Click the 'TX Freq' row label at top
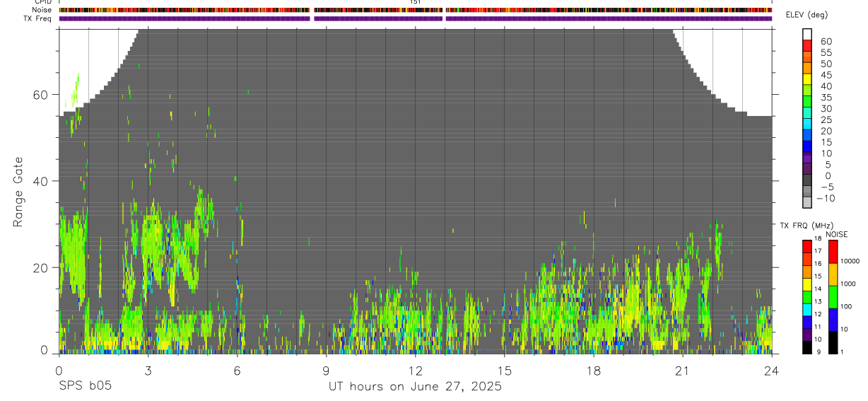Viewport: 868px width, 401px height. (36, 18)
